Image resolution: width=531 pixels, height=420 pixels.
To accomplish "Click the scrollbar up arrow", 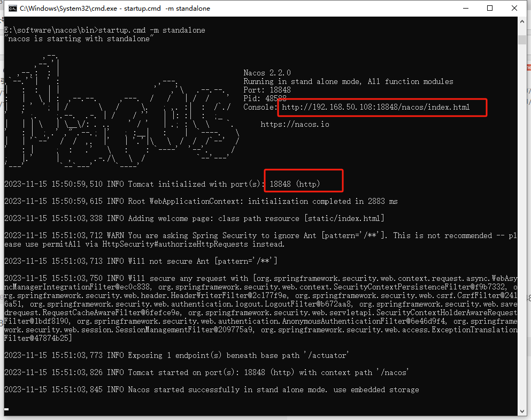I will coord(522,21).
